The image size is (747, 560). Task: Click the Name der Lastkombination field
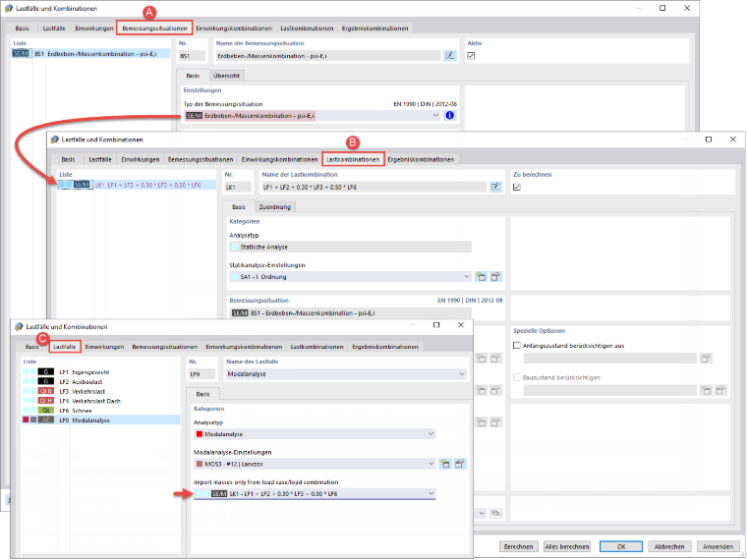point(373,187)
